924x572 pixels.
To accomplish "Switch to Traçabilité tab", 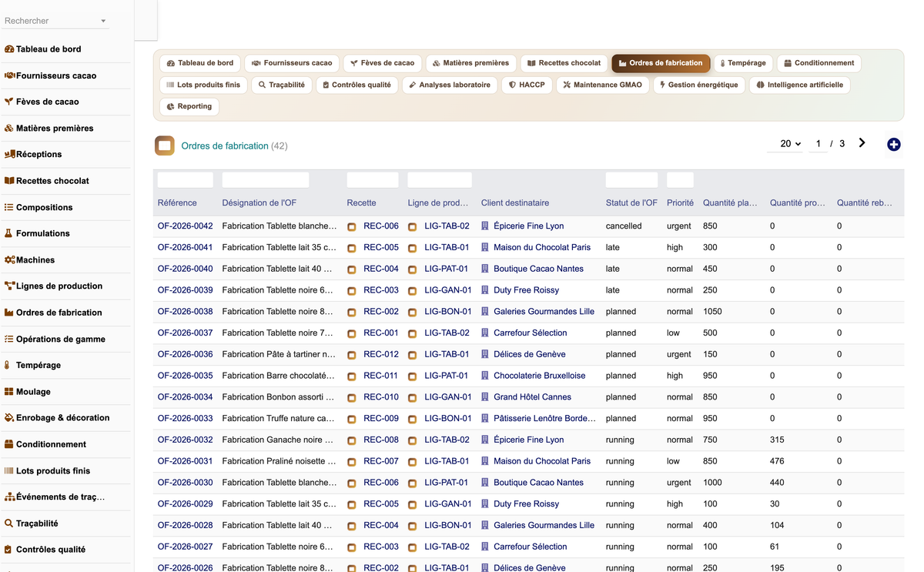I will [x=282, y=85].
